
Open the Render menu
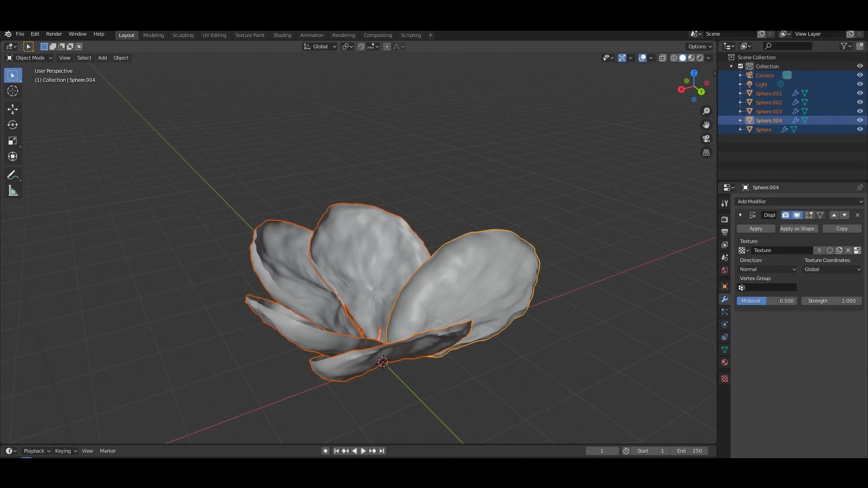tap(54, 34)
